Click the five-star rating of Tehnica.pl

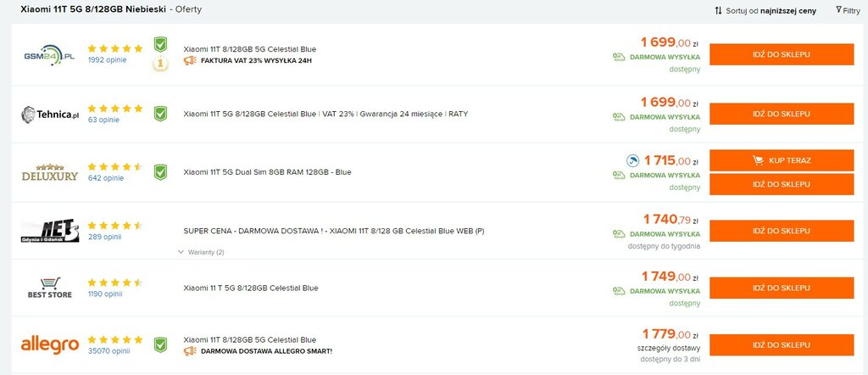pyautogui.click(x=115, y=109)
